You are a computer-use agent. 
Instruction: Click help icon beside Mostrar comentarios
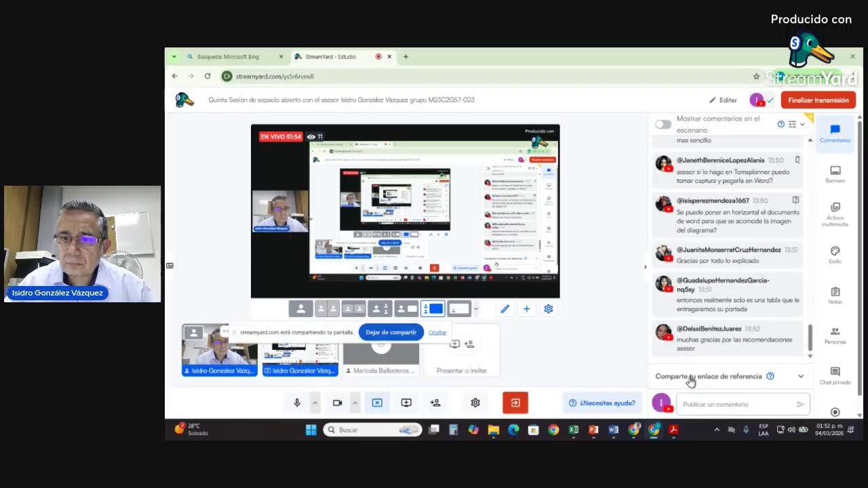781,124
